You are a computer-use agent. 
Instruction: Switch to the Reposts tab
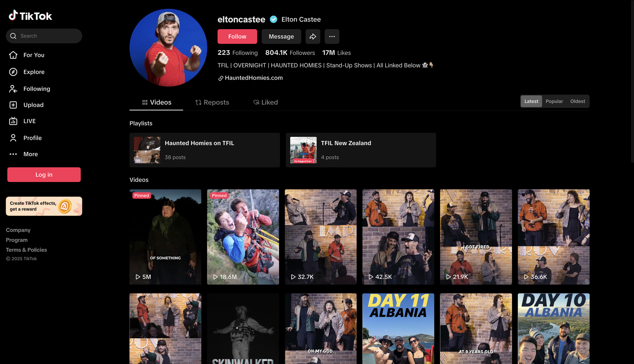(212, 102)
